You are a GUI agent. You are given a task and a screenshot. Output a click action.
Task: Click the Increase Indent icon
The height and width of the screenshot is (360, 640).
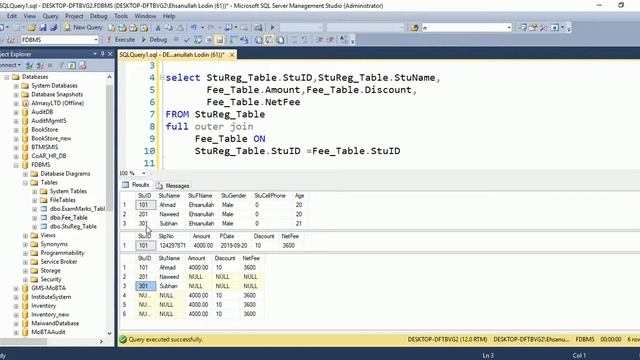(x=331, y=40)
